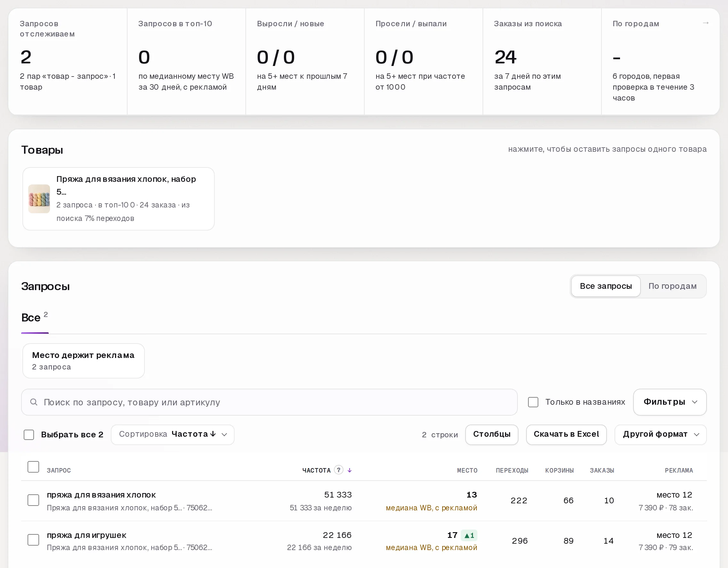
Task: Select the пряжа для вязания хлопок row checkbox
Action: 33,500
